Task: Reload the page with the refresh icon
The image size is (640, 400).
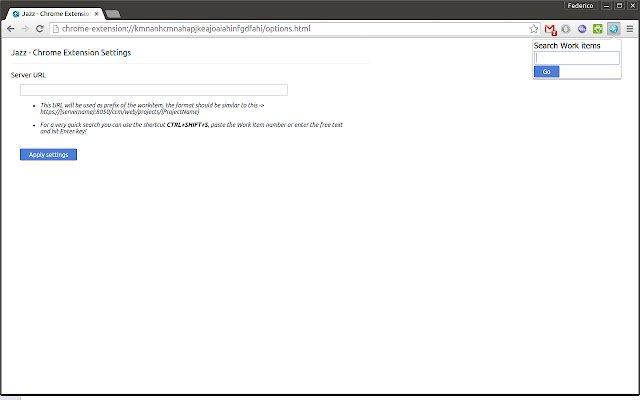Action: tap(40, 29)
